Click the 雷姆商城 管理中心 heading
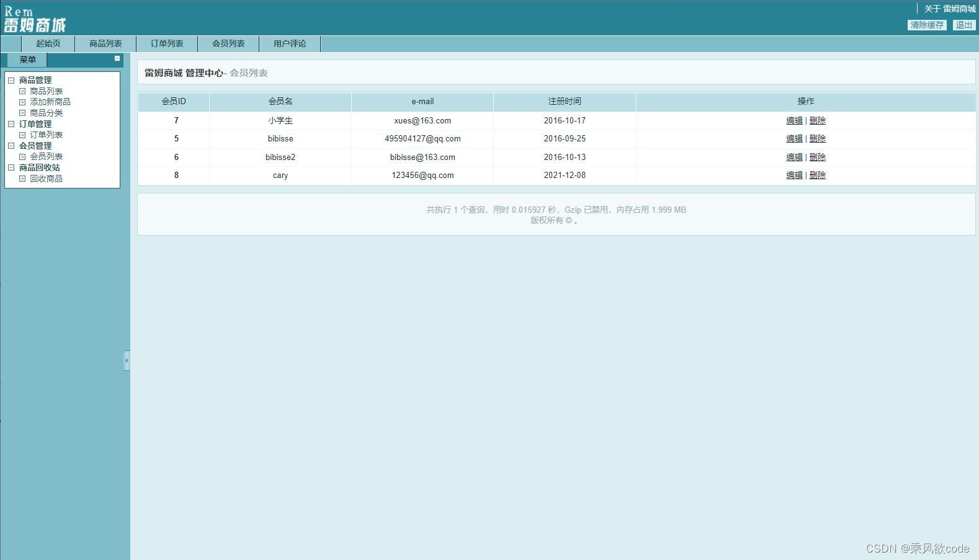 coord(184,73)
